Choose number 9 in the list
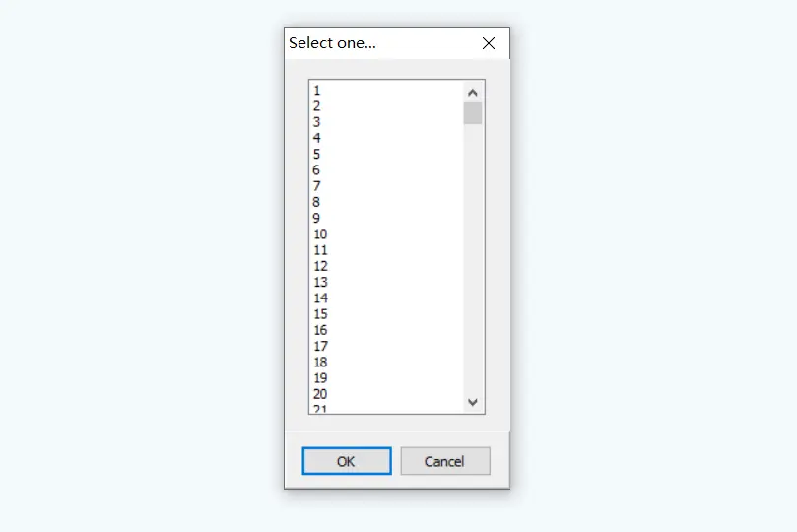 (x=317, y=218)
